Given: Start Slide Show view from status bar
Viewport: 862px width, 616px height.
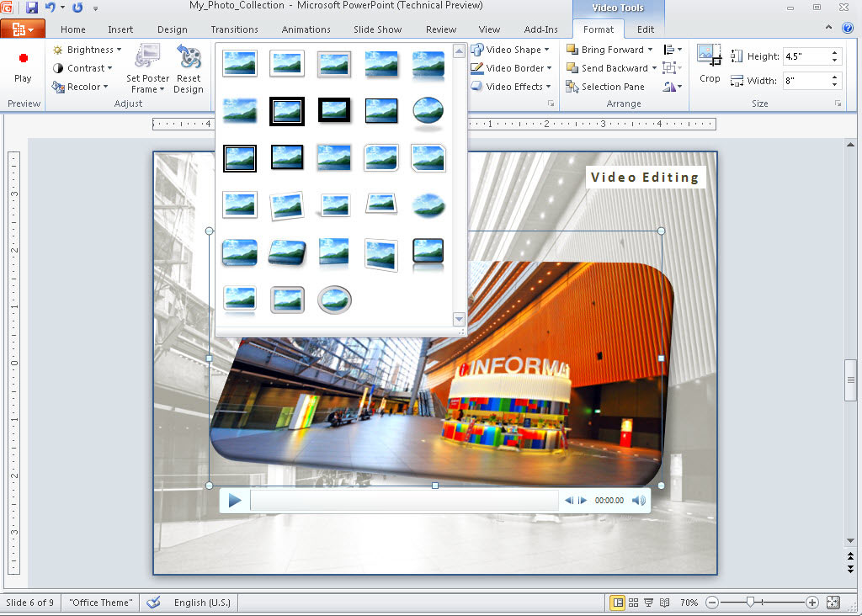Looking at the screenshot, I should point(649,603).
